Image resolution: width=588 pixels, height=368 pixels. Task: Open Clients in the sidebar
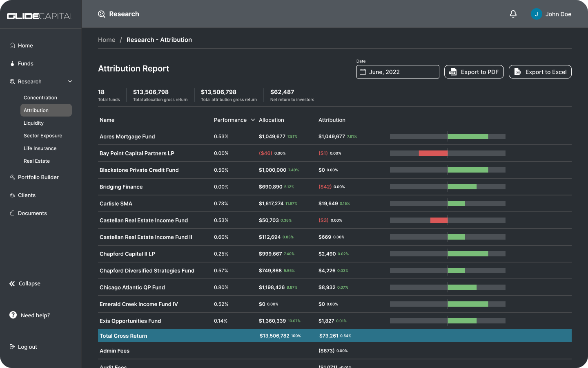[x=27, y=195]
